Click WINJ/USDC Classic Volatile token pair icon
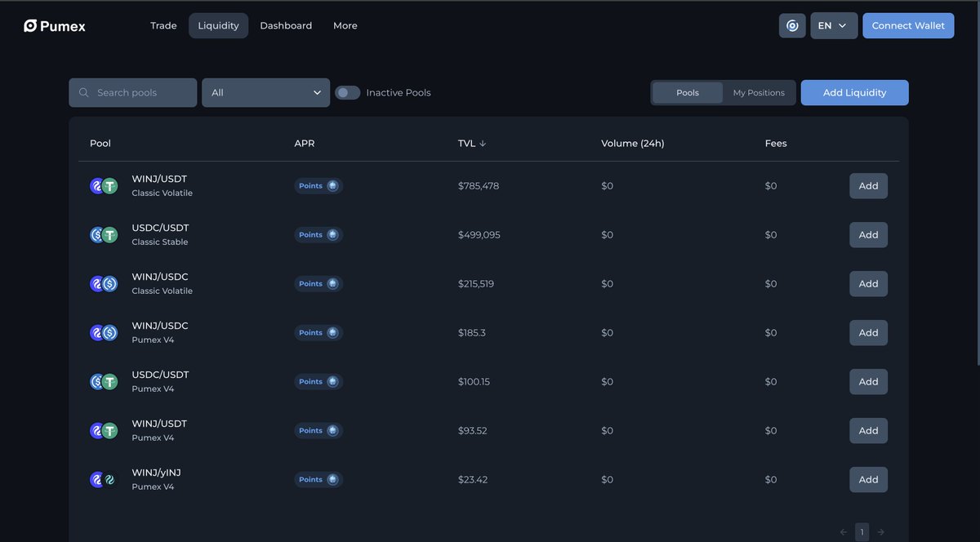This screenshot has height=542, width=980. 104,284
